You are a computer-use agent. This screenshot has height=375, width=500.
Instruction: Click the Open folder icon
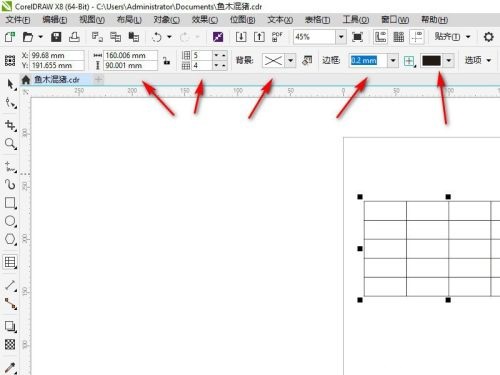(28, 37)
